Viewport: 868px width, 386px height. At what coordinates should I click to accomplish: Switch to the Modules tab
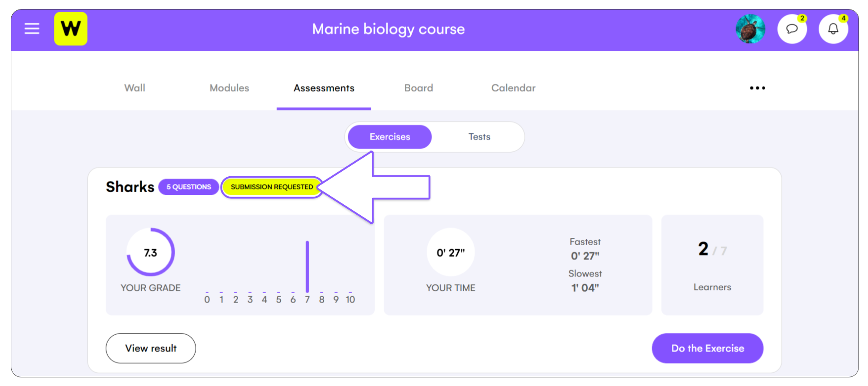pyautogui.click(x=229, y=88)
